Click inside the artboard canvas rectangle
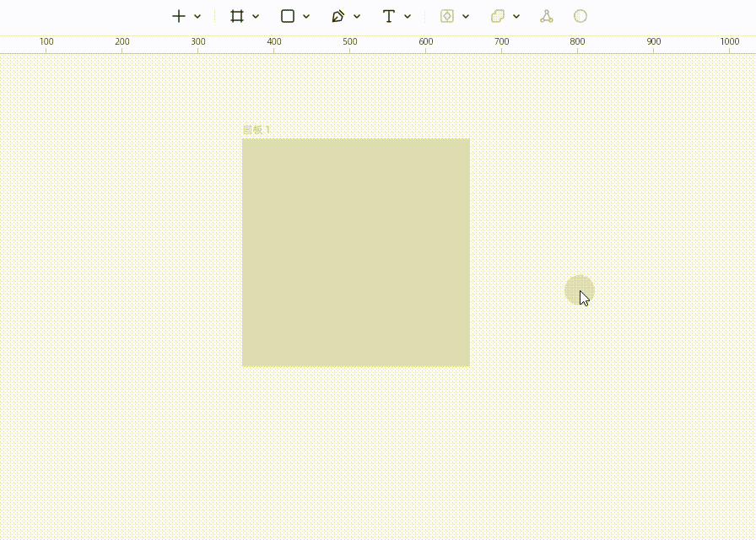This screenshot has height=540, width=756. click(x=355, y=252)
